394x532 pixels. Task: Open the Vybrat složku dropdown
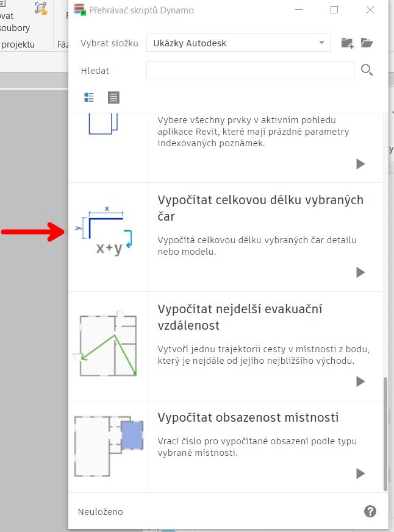[238, 43]
